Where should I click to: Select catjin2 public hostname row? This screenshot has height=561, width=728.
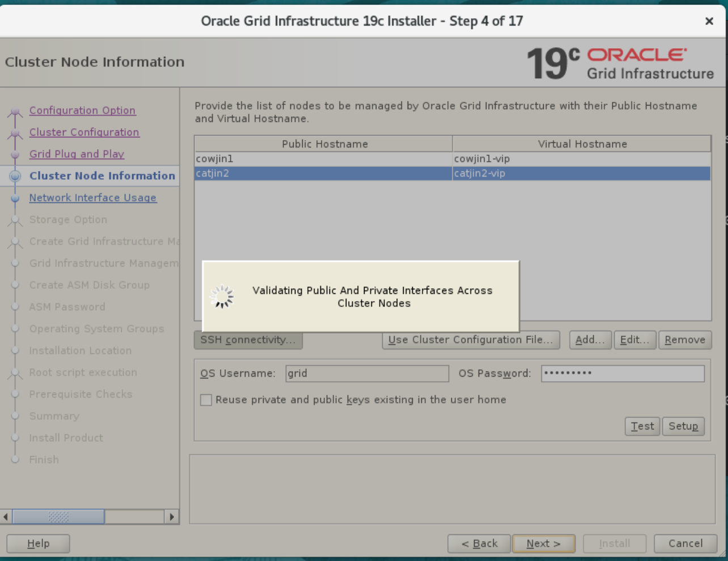click(x=323, y=174)
